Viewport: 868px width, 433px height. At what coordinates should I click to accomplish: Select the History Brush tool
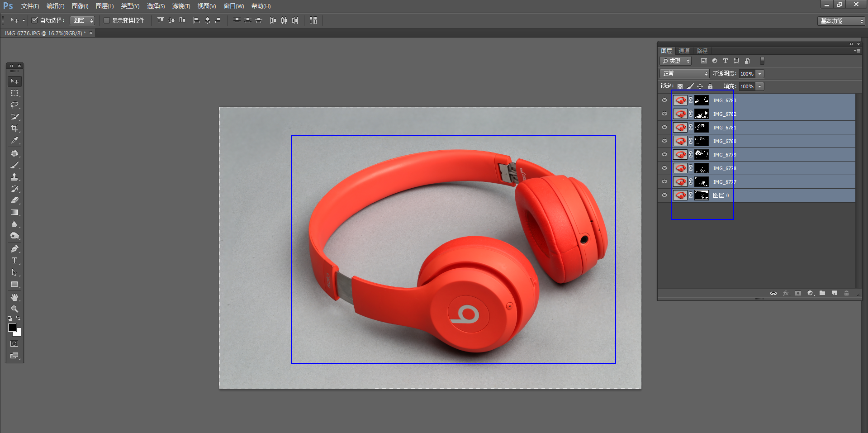(14, 189)
